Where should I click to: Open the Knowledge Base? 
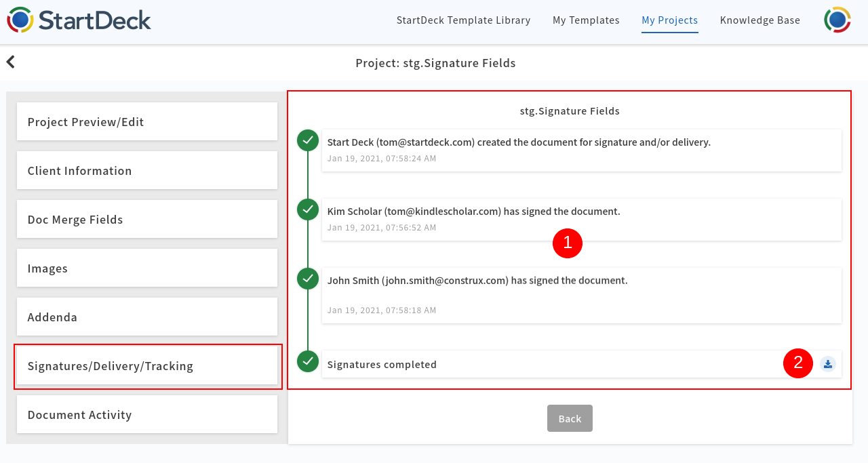click(x=759, y=20)
